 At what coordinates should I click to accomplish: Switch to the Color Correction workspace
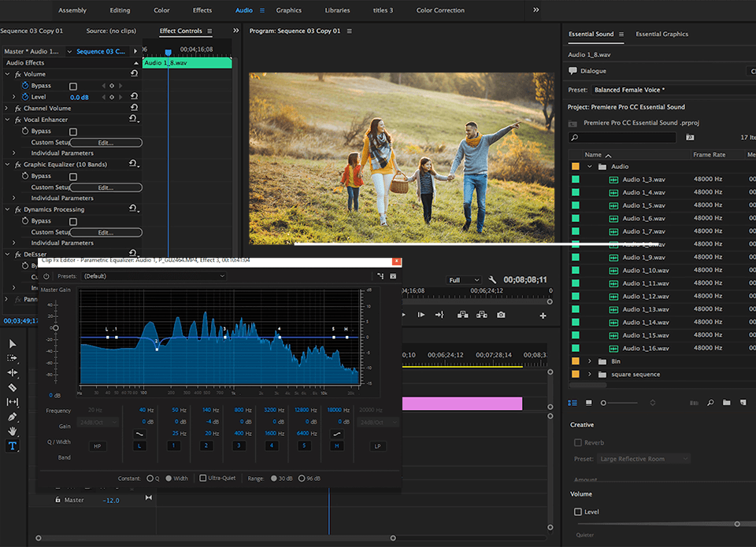click(439, 10)
